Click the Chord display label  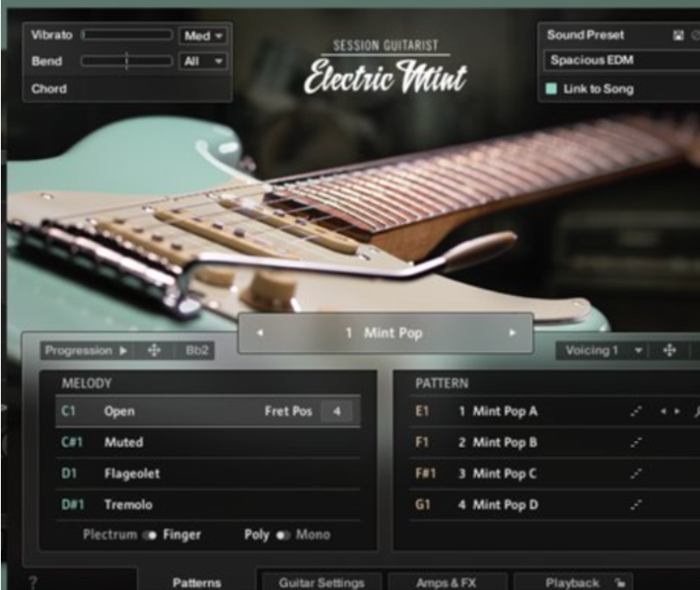(x=49, y=89)
